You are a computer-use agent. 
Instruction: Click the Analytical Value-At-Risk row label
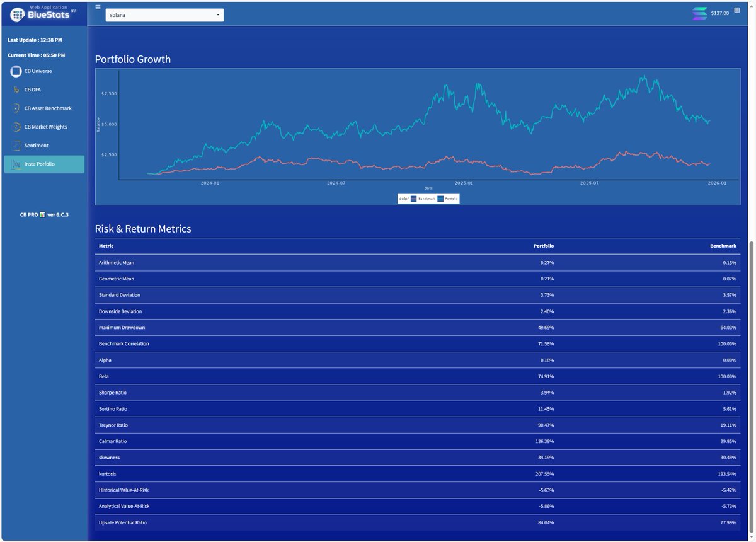point(124,506)
